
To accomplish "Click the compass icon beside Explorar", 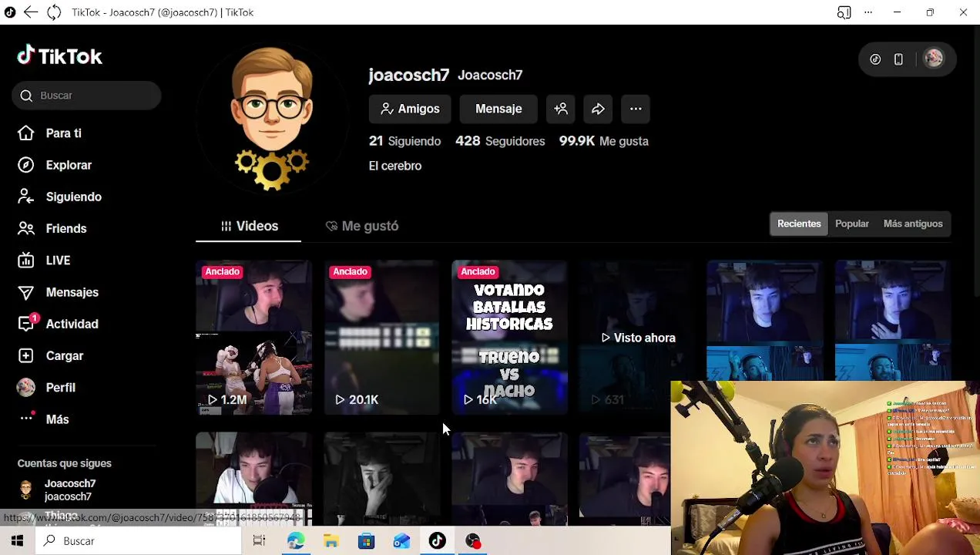I will click(26, 165).
